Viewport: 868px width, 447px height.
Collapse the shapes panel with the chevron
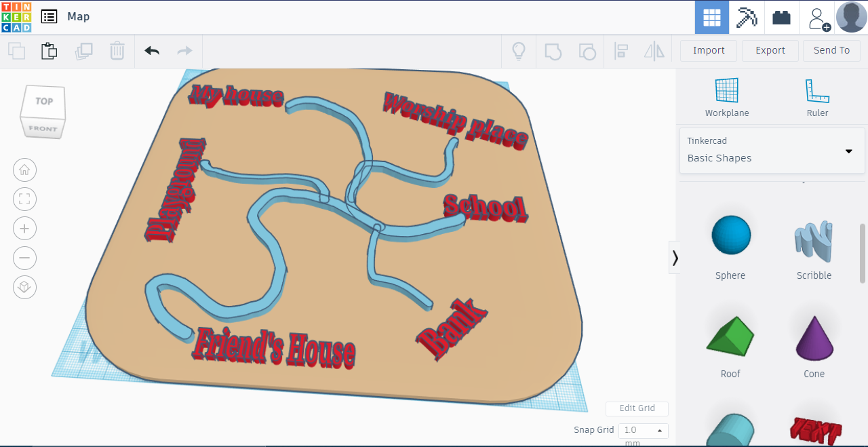(x=675, y=258)
